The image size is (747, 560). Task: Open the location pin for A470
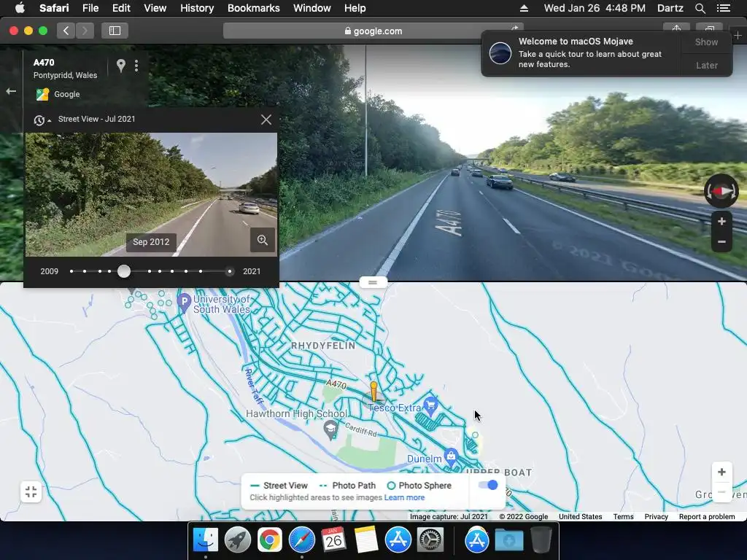click(121, 66)
